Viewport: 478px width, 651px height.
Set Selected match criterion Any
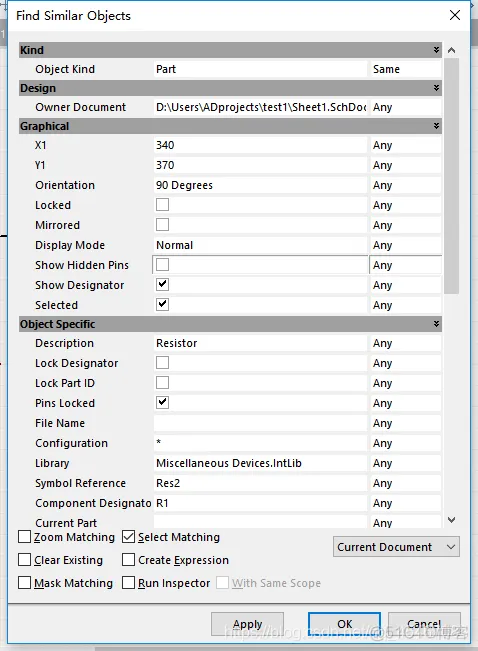405,305
